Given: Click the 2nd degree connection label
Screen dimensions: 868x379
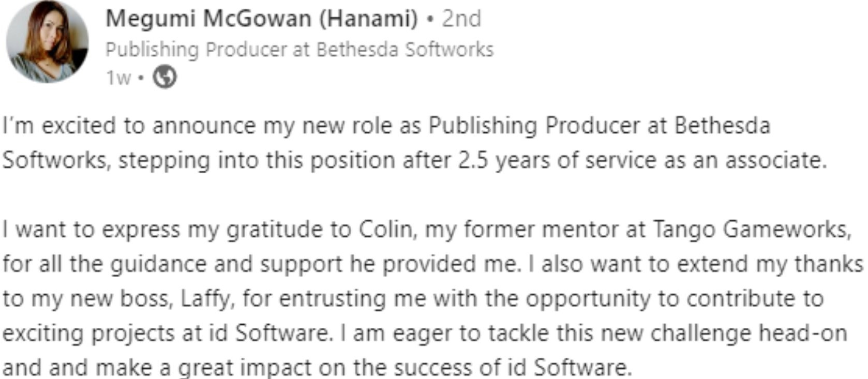Looking at the screenshot, I should point(461,19).
